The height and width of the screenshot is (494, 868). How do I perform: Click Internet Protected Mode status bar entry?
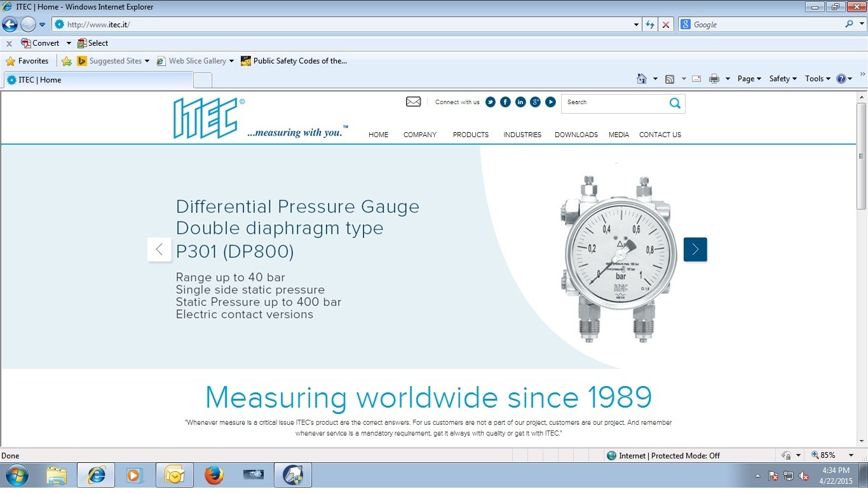point(663,455)
